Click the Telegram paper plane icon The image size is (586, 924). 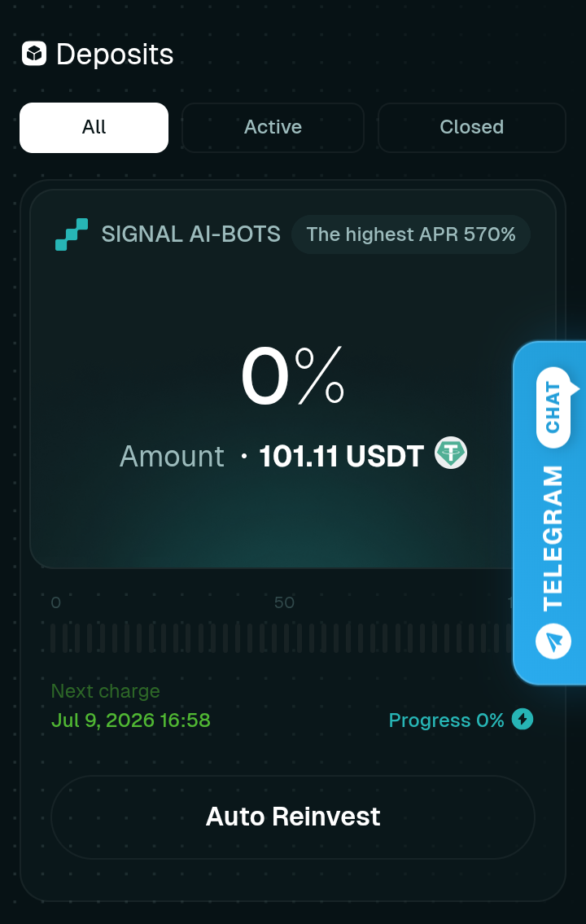553,642
